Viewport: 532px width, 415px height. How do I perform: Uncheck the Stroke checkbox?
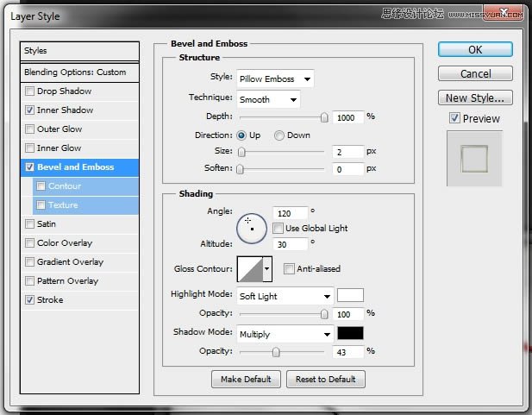[30, 300]
